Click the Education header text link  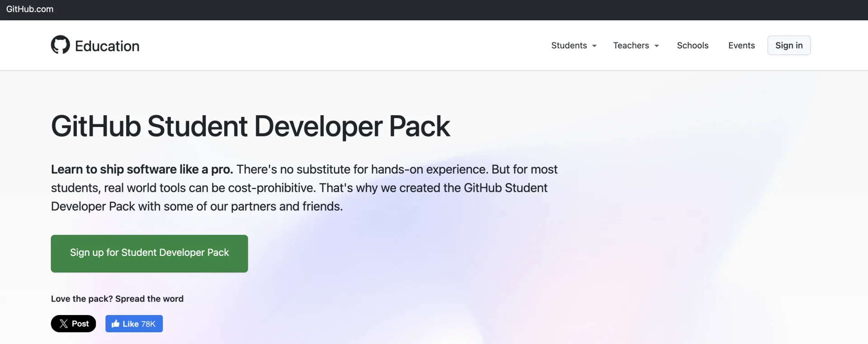tap(107, 46)
